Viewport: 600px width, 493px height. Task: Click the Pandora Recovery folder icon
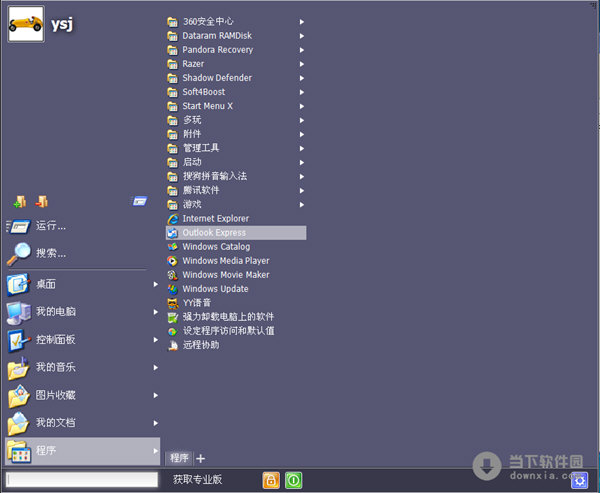tap(173, 50)
